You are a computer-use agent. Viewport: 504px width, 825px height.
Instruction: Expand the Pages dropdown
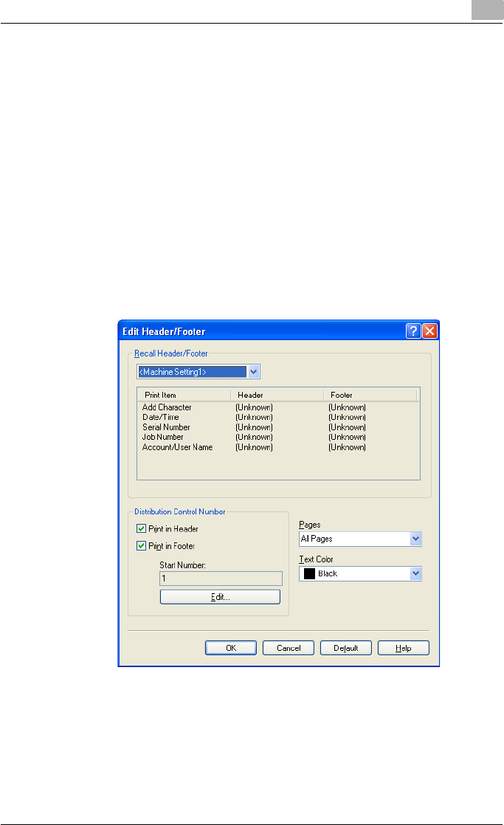tap(415, 539)
